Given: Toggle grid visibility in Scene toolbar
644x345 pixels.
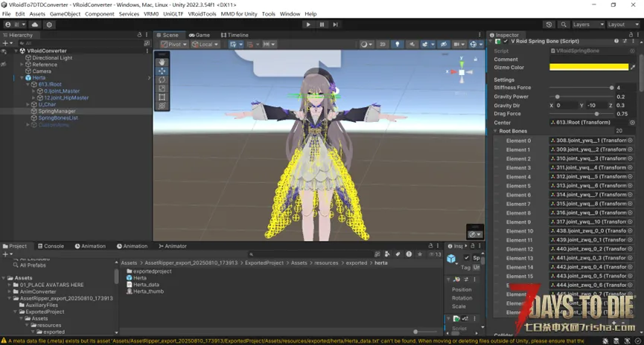Looking at the screenshot, I should coord(233,45).
